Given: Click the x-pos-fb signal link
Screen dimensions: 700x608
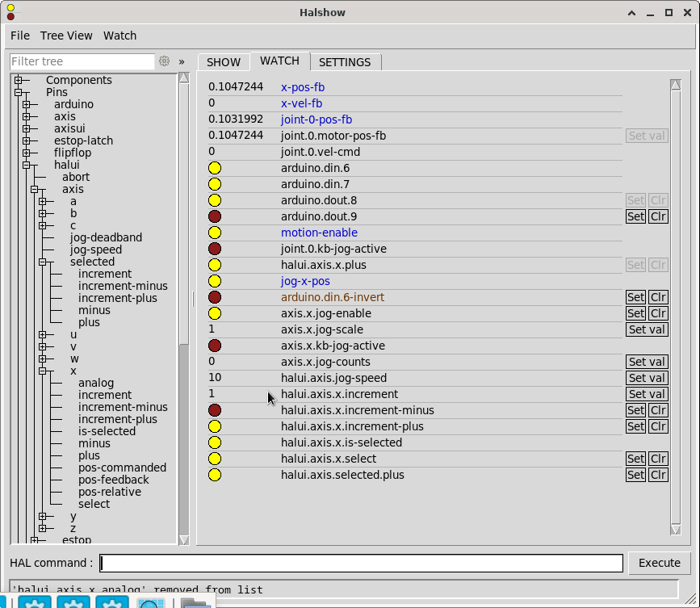Looking at the screenshot, I should pyautogui.click(x=303, y=87).
